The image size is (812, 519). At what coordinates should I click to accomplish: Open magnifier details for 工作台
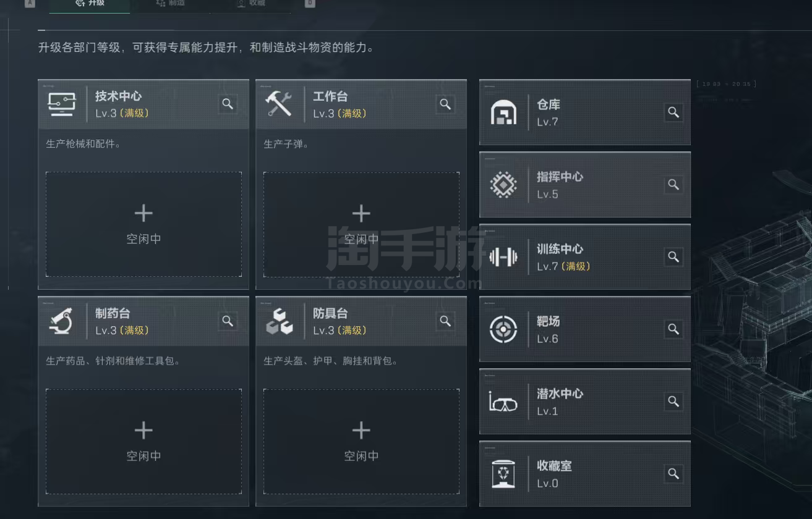coord(445,104)
